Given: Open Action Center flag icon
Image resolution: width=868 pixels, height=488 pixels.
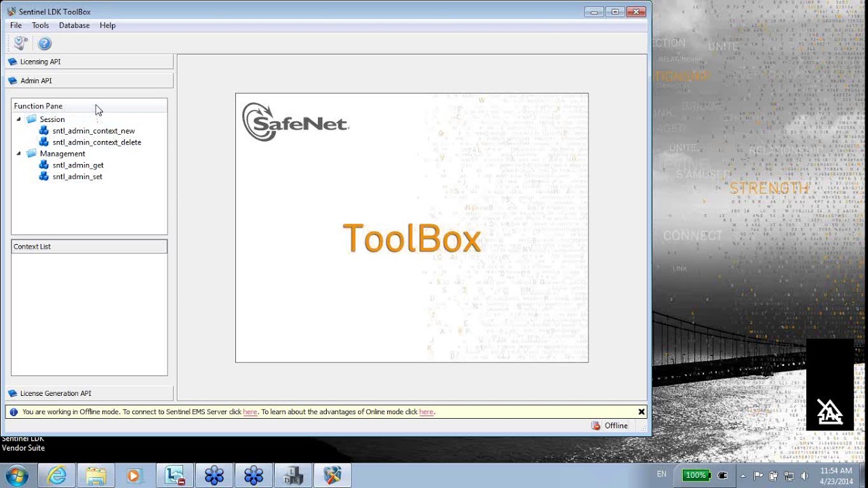Looking at the screenshot, I should tap(758, 476).
